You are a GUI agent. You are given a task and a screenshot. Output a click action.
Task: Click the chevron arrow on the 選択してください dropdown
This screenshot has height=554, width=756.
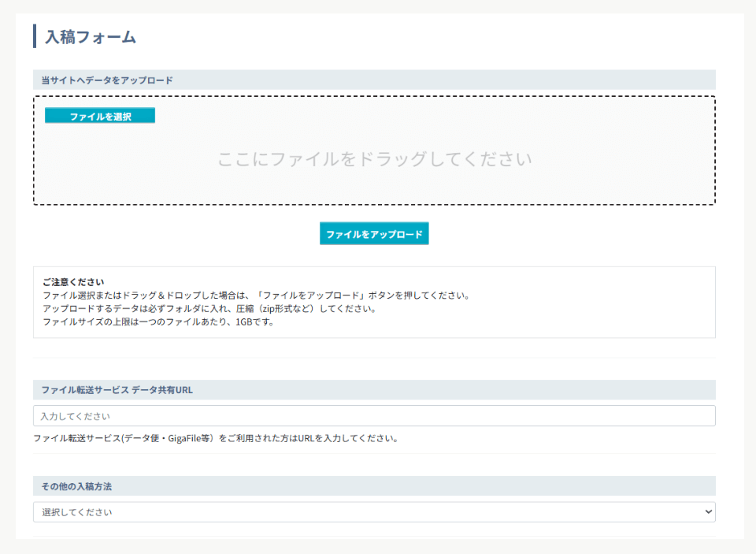(706, 512)
